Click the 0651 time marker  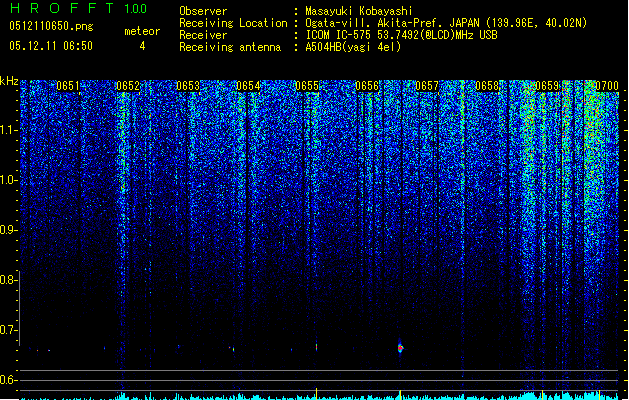pyautogui.click(x=68, y=86)
